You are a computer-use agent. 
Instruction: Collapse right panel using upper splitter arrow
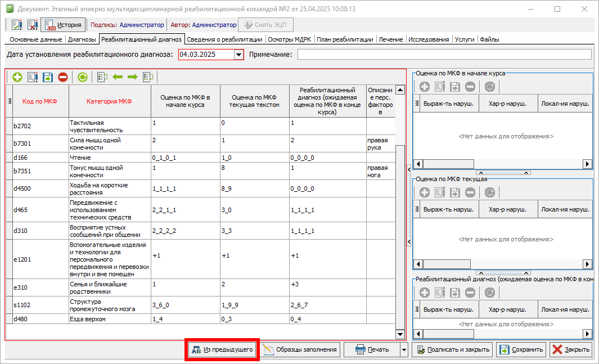(409, 169)
